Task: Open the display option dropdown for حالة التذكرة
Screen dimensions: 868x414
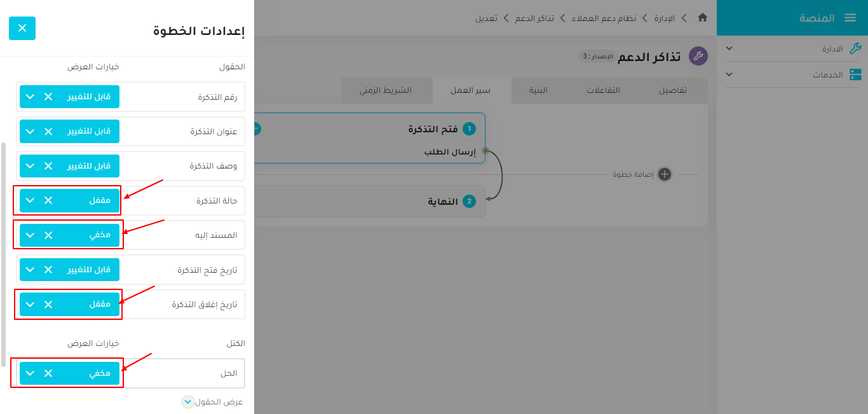Action: click(x=29, y=200)
